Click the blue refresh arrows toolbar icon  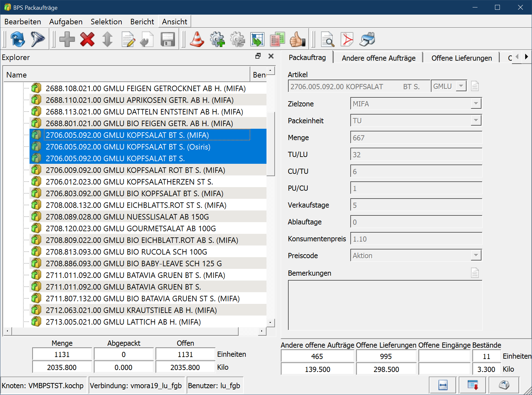pyautogui.click(x=18, y=40)
